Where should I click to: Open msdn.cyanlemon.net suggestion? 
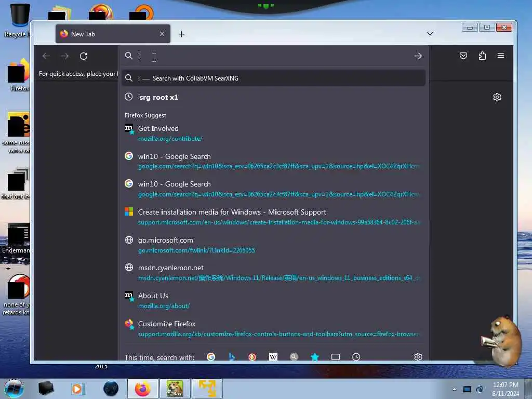click(273, 273)
